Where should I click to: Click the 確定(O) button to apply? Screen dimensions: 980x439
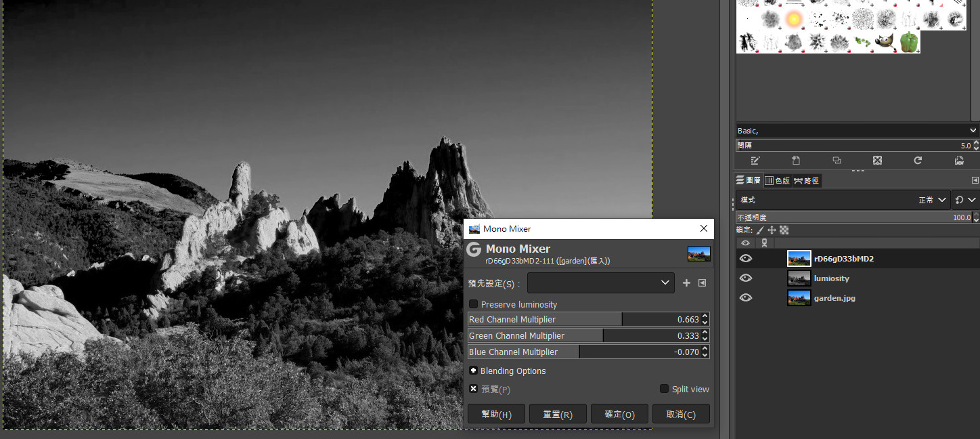point(619,414)
